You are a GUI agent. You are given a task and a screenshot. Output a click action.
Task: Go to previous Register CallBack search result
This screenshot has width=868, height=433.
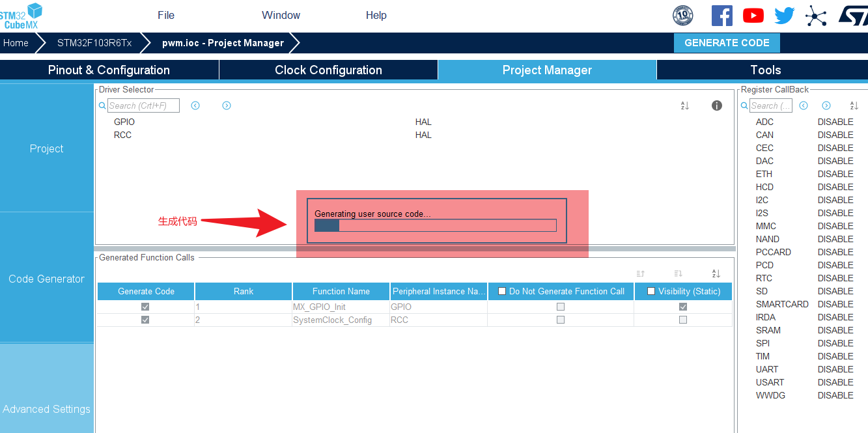coord(804,105)
